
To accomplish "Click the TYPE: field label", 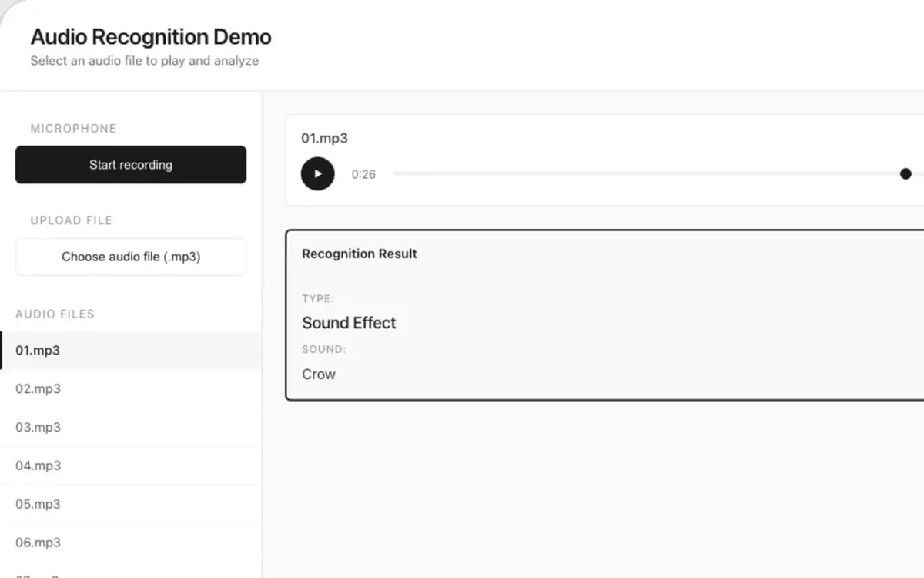I will [318, 298].
